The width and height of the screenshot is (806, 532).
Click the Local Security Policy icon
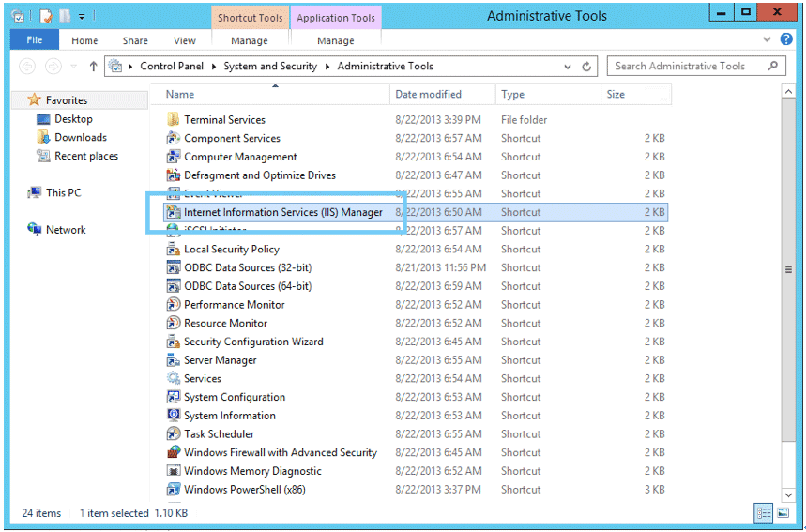(x=174, y=249)
